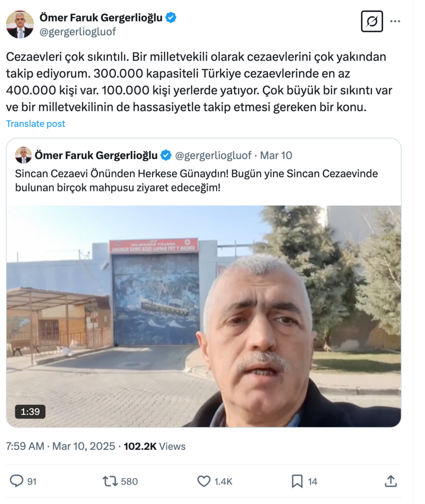Image resolution: width=425 pixels, height=504 pixels.
Task: Click the 1:39 video duration badge
Action: (x=30, y=411)
